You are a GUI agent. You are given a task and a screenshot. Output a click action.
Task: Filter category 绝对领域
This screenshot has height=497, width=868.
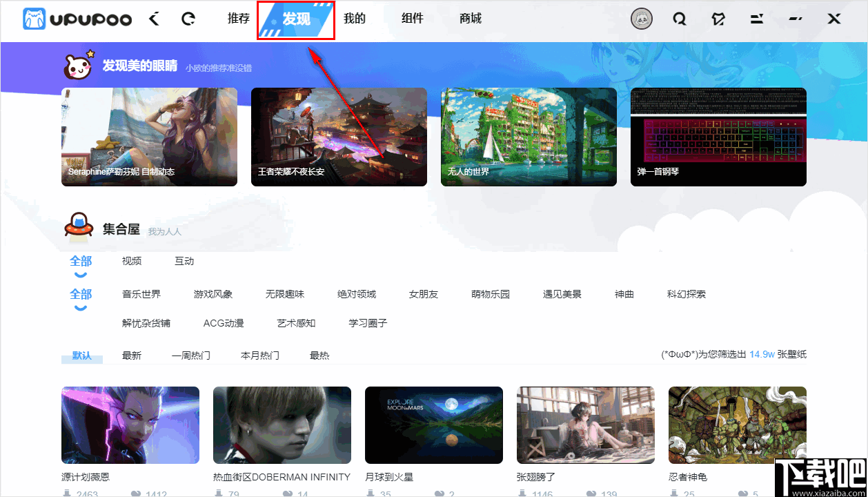point(357,294)
